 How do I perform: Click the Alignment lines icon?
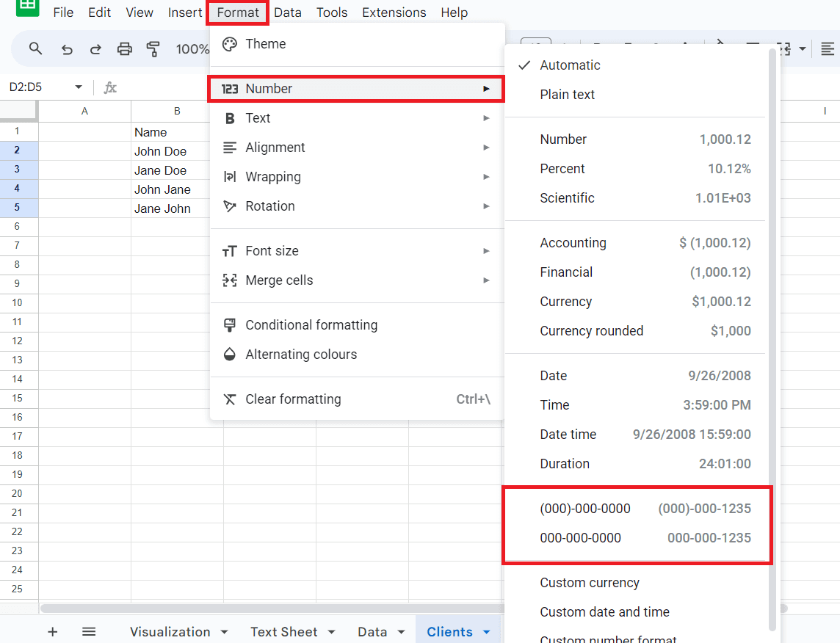point(229,148)
